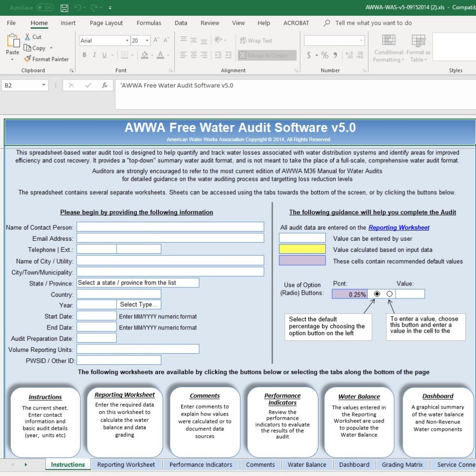Open Conditional Formatting options
This screenshot has height=476, width=476.
[389, 49]
